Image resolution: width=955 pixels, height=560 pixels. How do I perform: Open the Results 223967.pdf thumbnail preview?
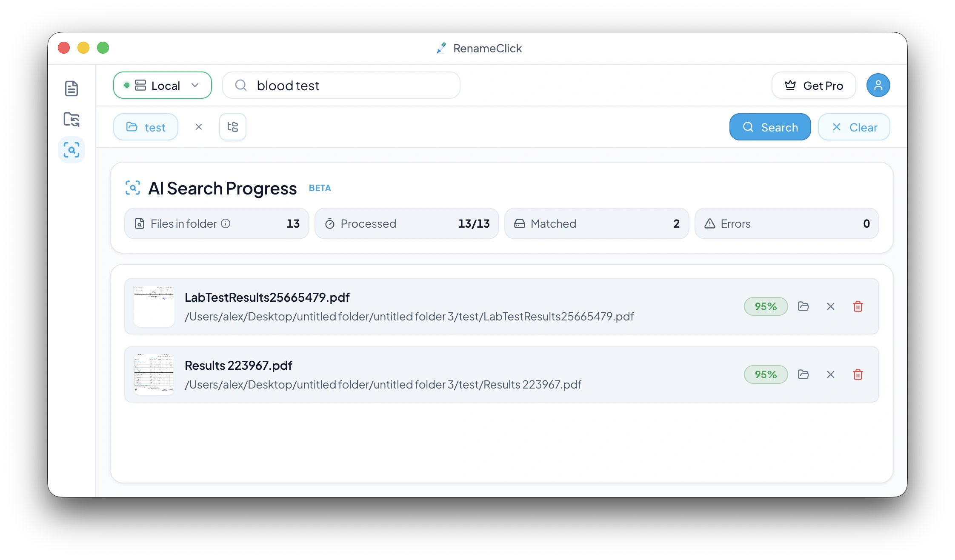154,374
